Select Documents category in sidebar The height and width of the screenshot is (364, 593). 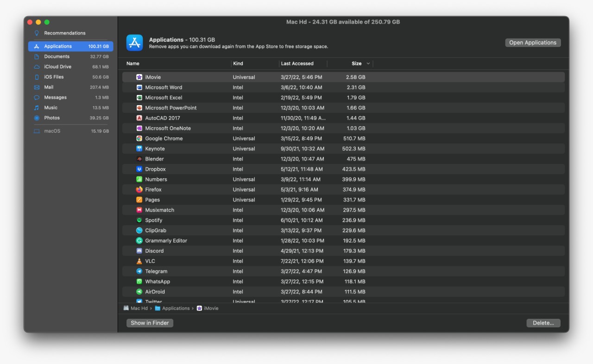tap(71, 56)
